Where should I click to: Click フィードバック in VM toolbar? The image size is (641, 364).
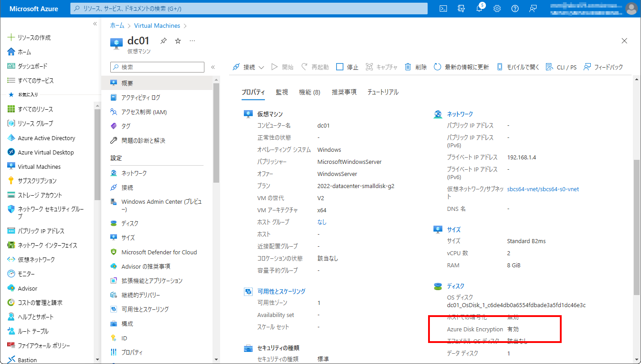(x=603, y=67)
